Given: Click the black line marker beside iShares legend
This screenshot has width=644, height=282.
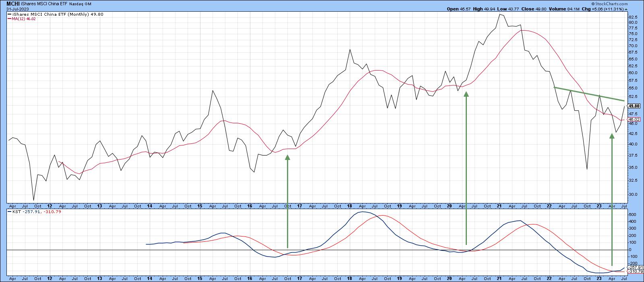Looking at the screenshot, I should (x=9, y=14).
